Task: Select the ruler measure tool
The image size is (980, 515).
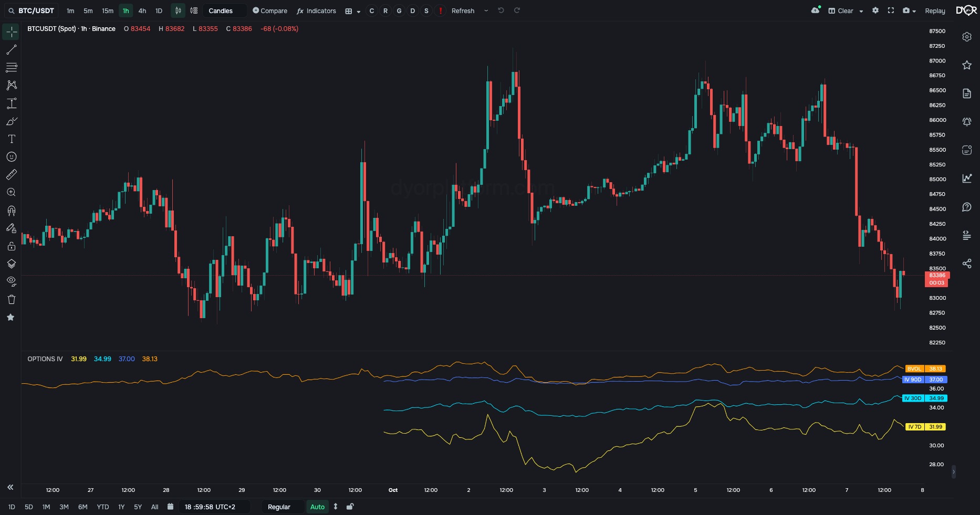Action: pos(11,175)
